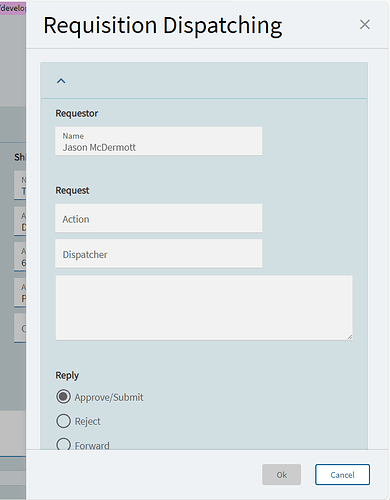Screen dimensions: 390x500
Task: Click the Request section heading
Action: point(72,190)
